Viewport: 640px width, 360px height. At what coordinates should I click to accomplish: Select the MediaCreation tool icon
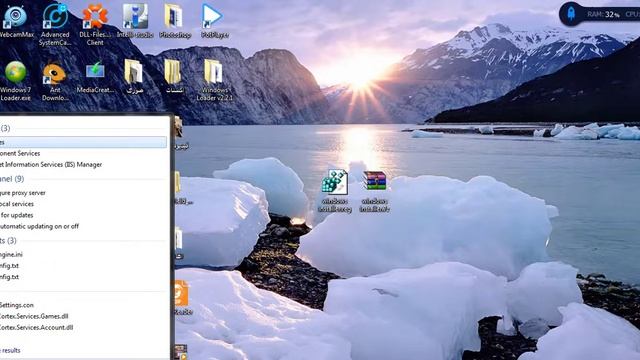(x=95, y=78)
